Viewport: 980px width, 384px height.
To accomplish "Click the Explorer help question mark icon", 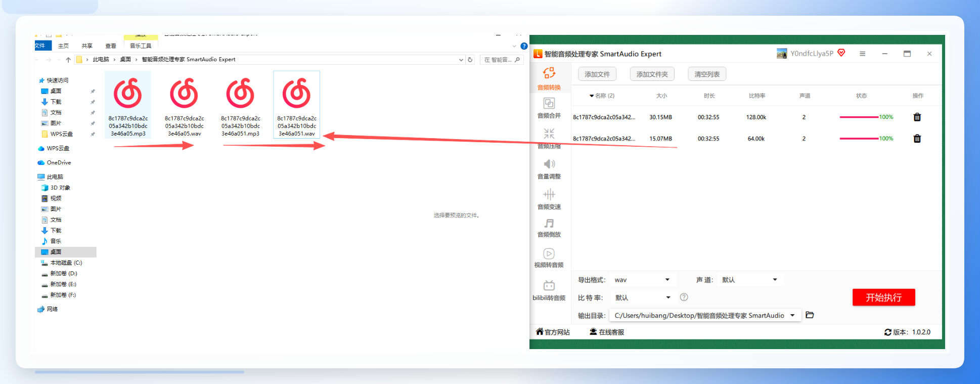I will (524, 46).
